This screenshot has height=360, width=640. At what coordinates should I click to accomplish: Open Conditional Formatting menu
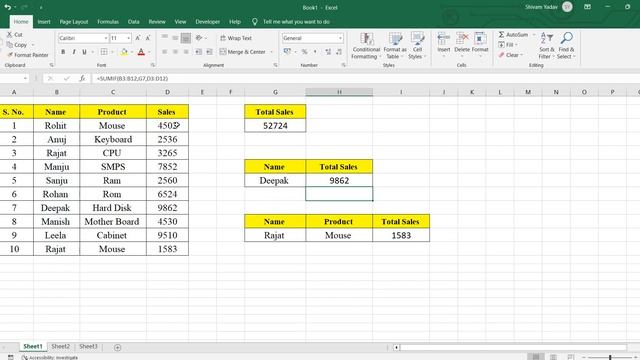(x=366, y=46)
